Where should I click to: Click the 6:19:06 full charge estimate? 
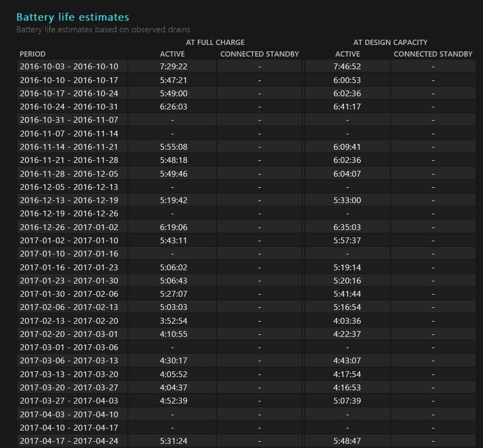click(x=172, y=227)
